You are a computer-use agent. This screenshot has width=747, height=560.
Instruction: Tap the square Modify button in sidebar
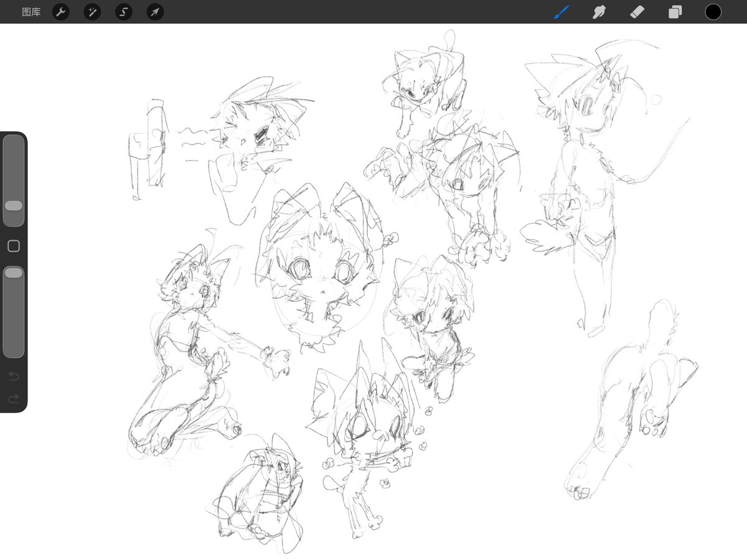tap(14, 246)
